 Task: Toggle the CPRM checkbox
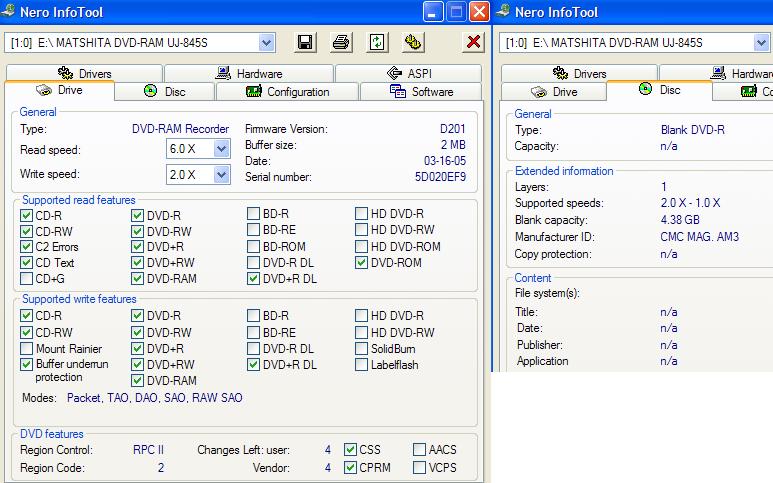[x=351, y=467]
